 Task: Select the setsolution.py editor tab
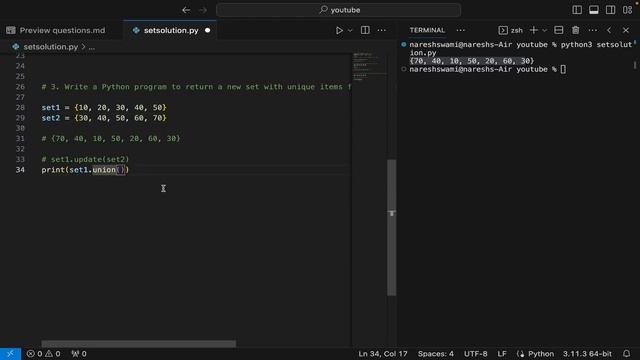click(x=171, y=30)
